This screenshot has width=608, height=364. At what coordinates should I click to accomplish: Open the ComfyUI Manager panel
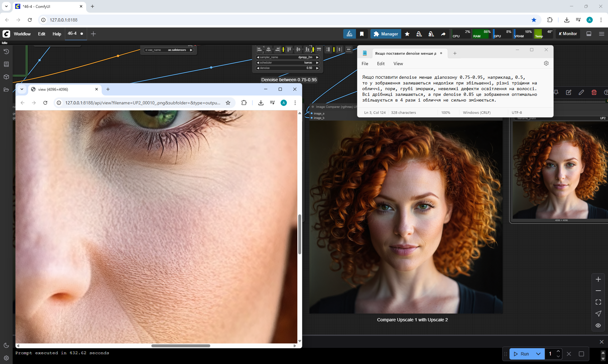(386, 34)
